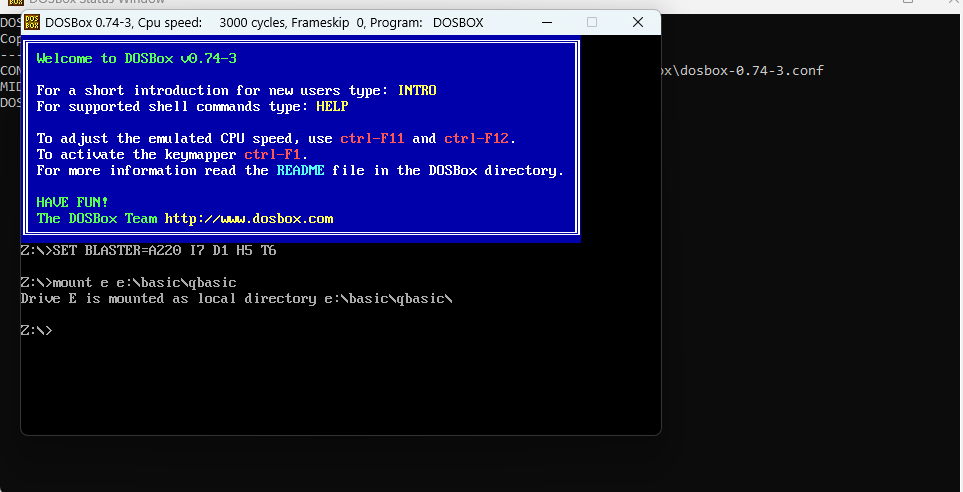
Task: Click the yellow HELP command word
Action: [x=332, y=106]
